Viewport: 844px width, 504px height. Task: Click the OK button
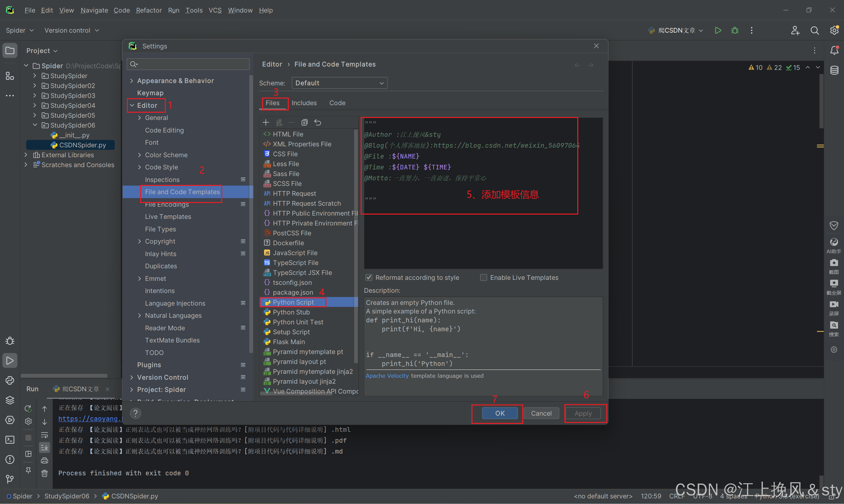pos(499,413)
